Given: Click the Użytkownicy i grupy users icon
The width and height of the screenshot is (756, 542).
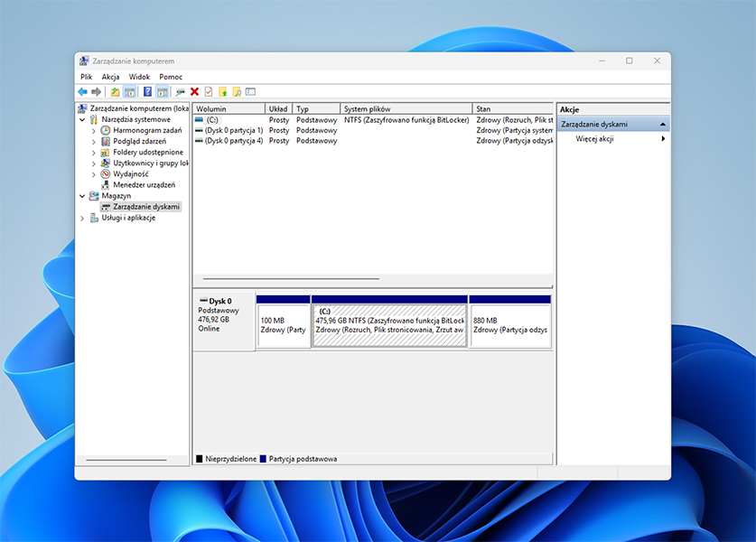Looking at the screenshot, I should click(105, 163).
